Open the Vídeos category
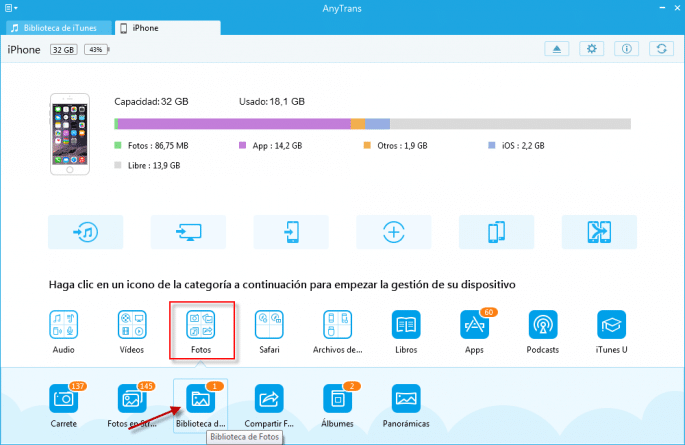 132,326
